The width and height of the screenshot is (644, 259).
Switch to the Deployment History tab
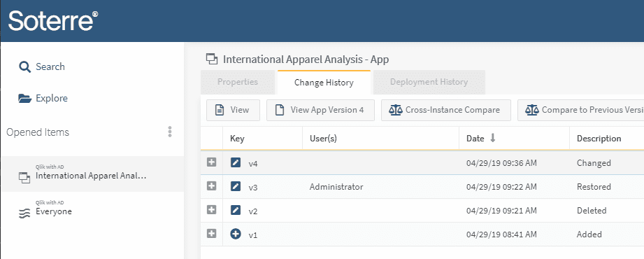click(429, 82)
